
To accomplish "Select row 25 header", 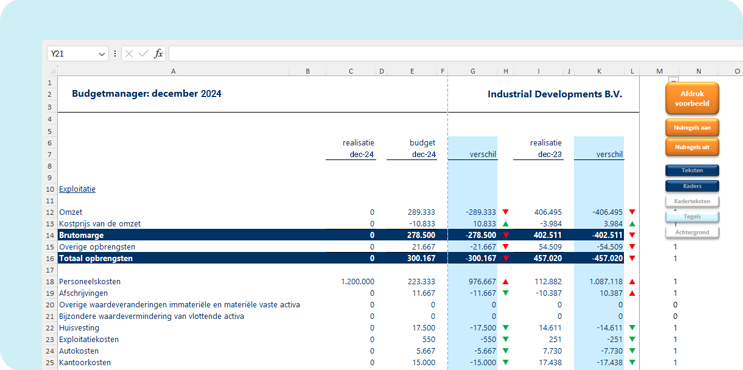I will [49, 362].
